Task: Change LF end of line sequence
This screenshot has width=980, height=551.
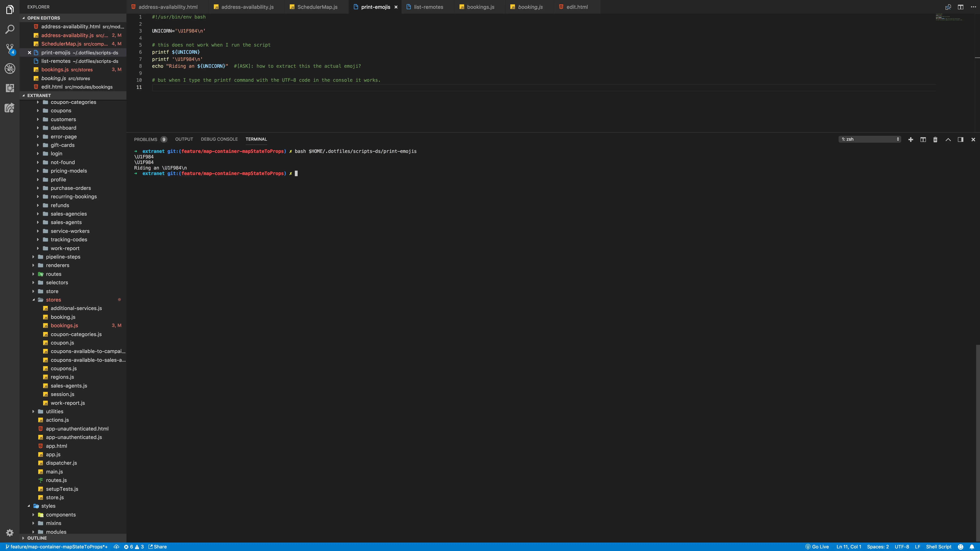Action: pyautogui.click(x=917, y=547)
